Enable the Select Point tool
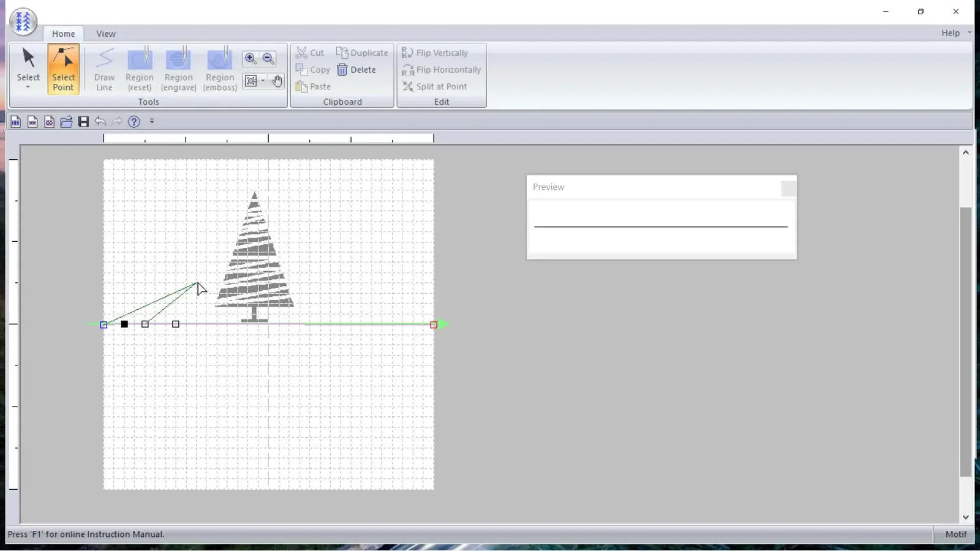Image resolution: width=980 pixels, height=551 pixels. [x=64, y=69]
